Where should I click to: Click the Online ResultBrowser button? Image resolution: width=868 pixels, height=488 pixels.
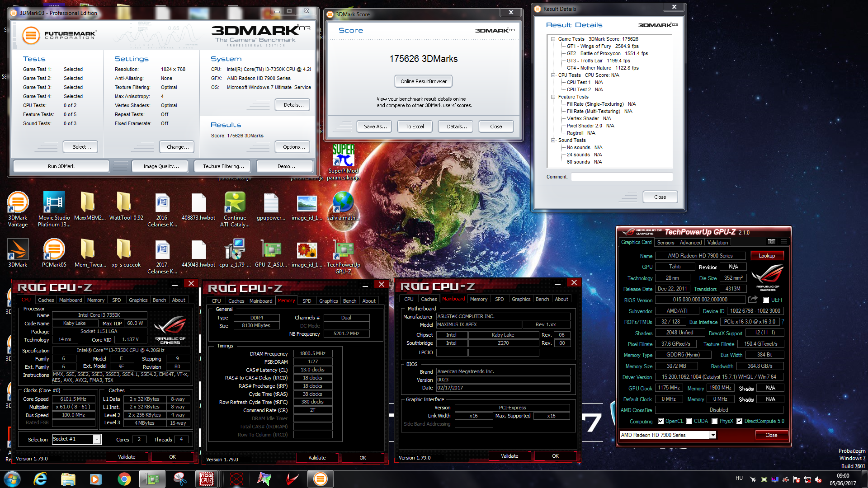point(423,81)
